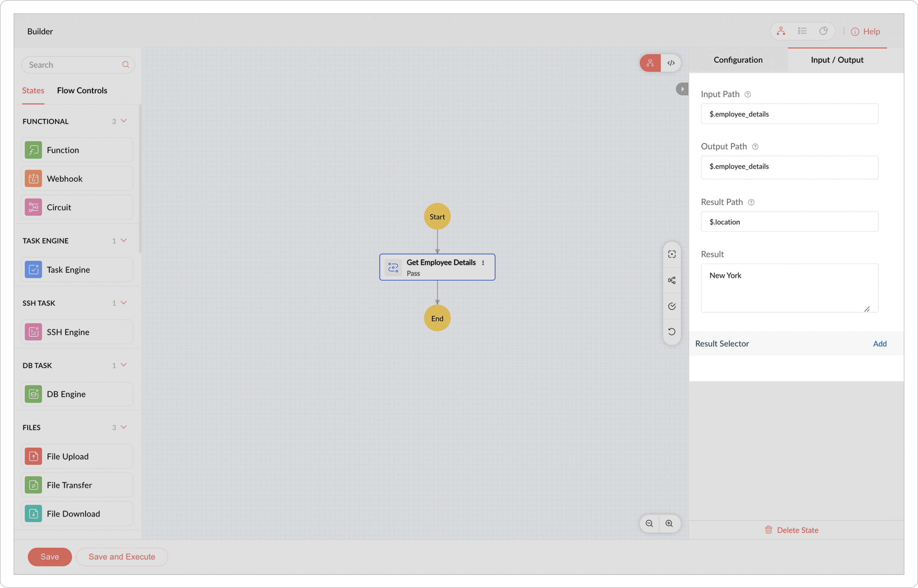Collapse the TASK ENGINE section chevron

[124, 240]
